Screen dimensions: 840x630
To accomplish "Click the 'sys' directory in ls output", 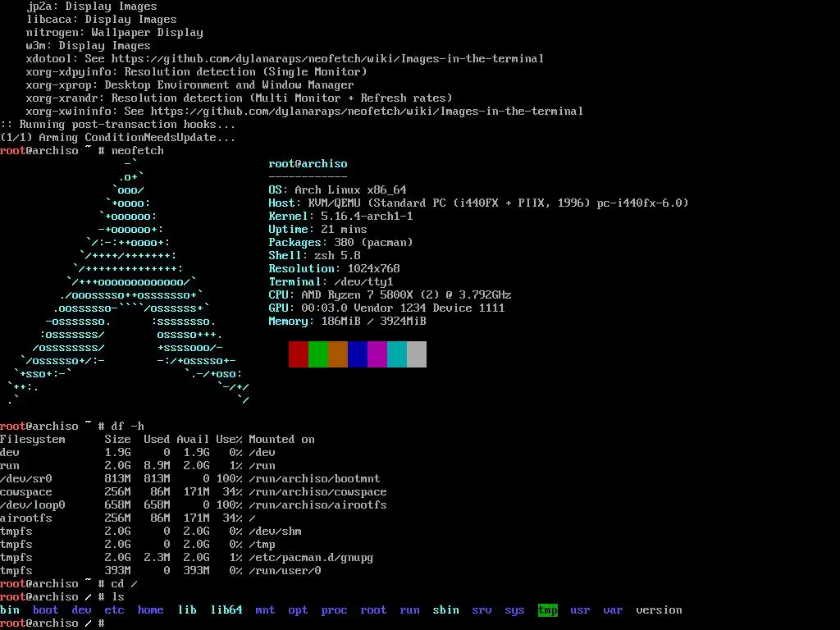I will [x=515, y=610].
